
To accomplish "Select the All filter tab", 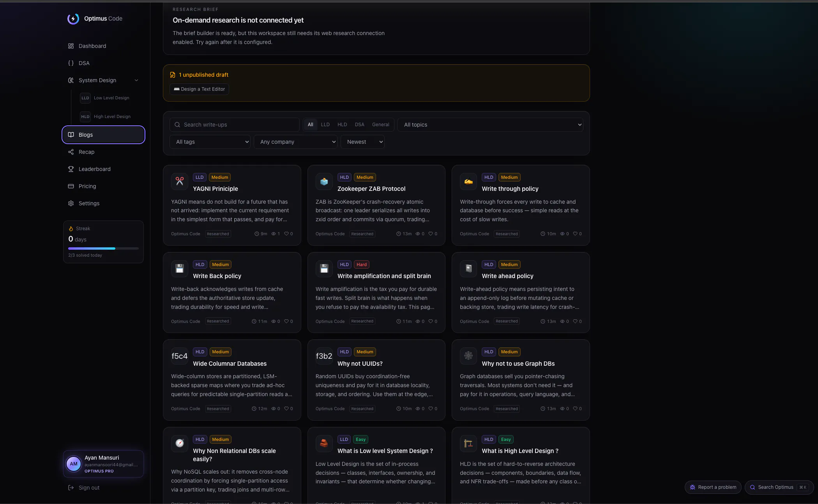I will [310, 125].
